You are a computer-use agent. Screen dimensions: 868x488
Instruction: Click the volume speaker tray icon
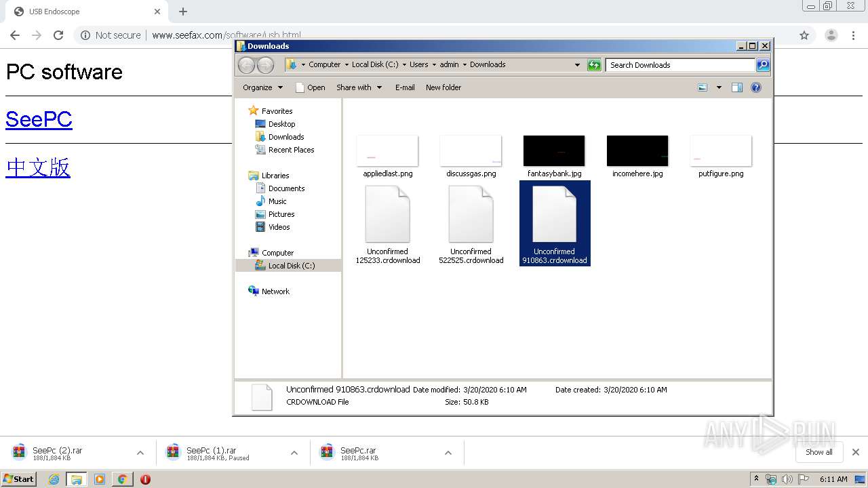(x=787, y=479)
